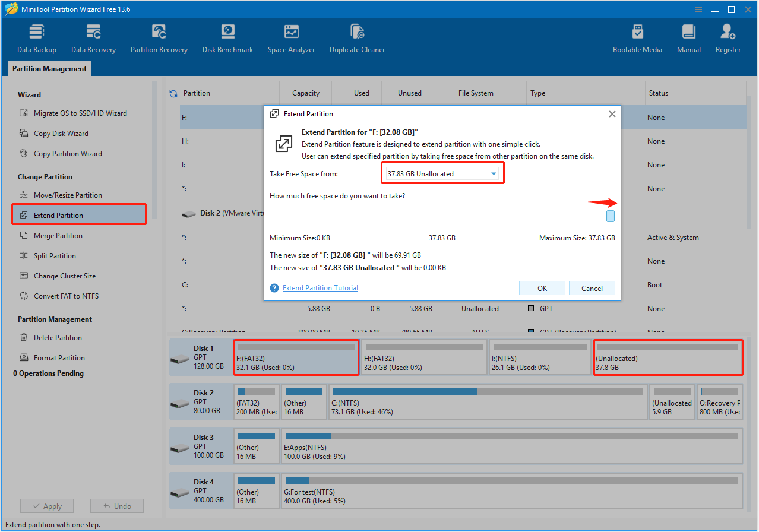
Task: Click the Disk 1 drive icon
Action: 179,359
